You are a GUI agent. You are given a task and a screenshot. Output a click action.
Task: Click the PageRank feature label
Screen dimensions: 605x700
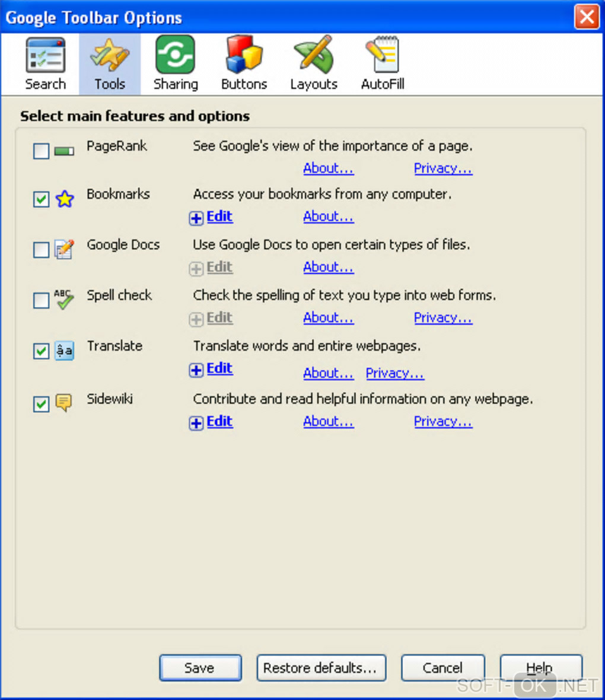pyautogui.click(x=116, y=146)
